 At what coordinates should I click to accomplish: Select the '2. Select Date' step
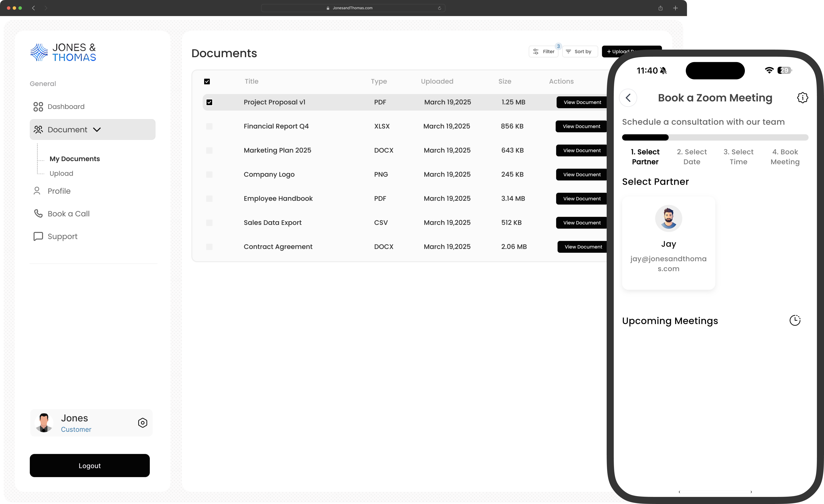pos(691,157)
